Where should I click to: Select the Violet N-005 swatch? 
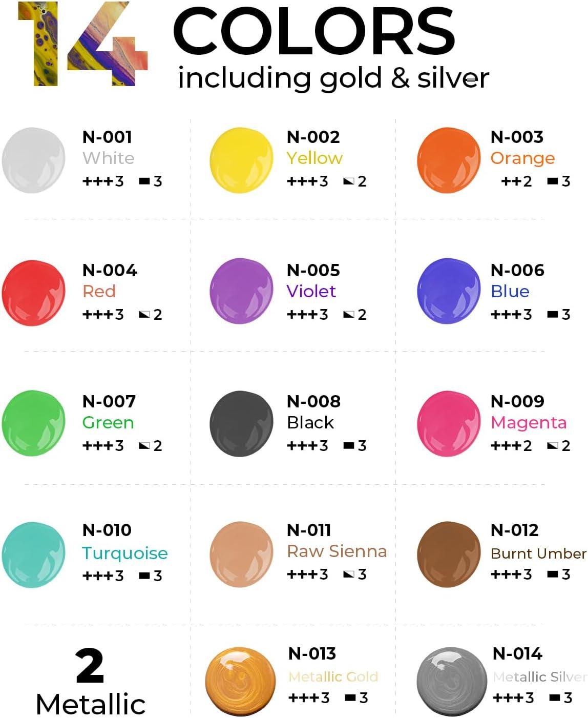pos(242,291)
